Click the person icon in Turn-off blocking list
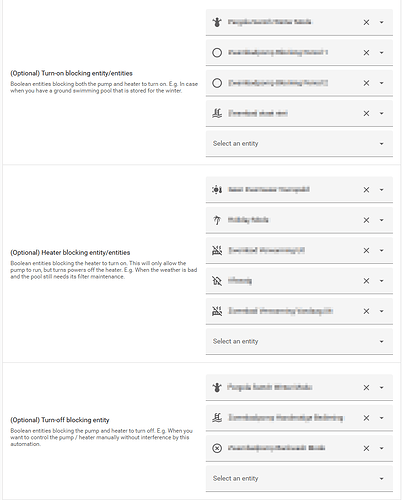Viewport: 402px width, 500px height. [217, 387]
